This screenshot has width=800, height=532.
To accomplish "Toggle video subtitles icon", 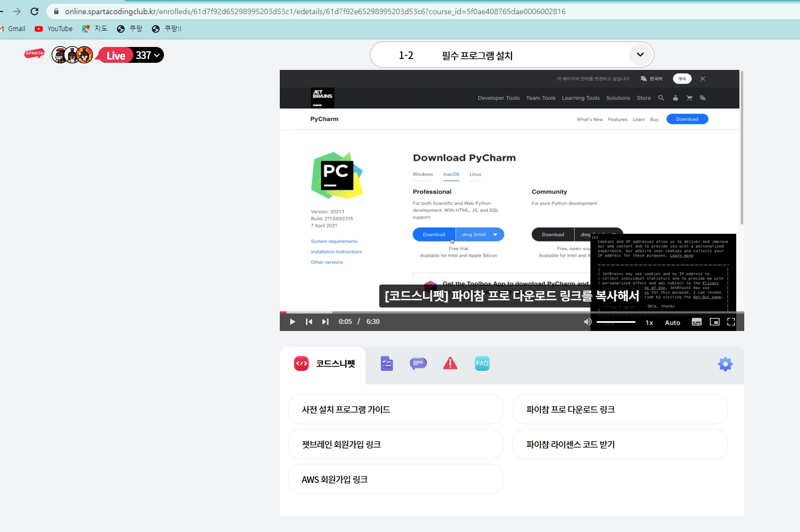I will click(x=697, y=322).
